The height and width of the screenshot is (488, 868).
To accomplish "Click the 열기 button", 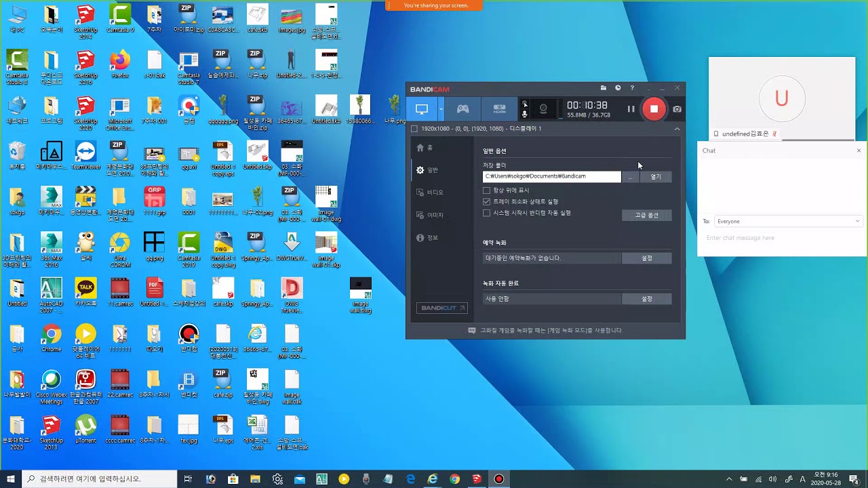I will click(656, 177).
